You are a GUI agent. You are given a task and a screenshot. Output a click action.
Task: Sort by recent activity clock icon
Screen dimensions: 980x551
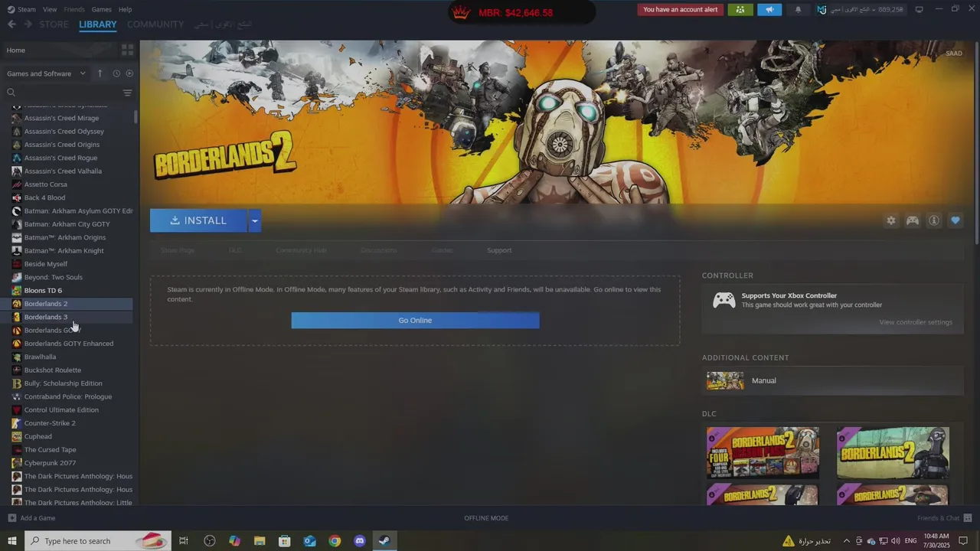click(116, 73)
